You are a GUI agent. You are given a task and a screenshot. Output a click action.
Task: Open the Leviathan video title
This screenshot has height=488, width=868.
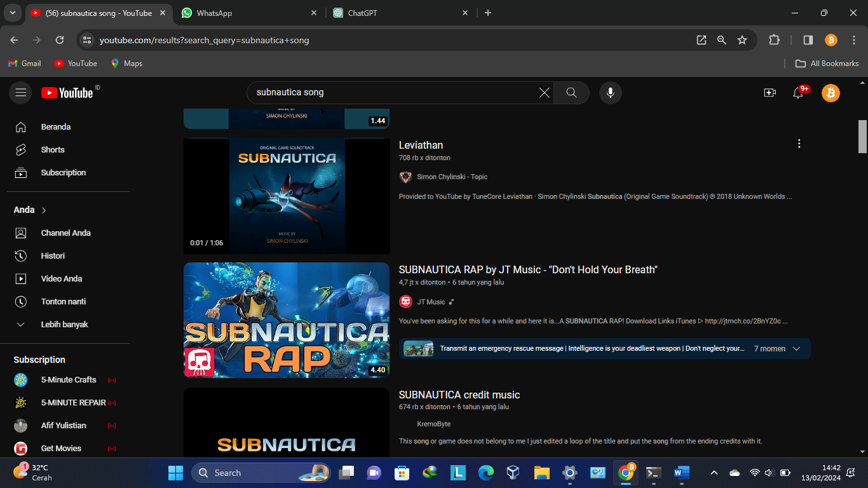(x=421, y=145)
